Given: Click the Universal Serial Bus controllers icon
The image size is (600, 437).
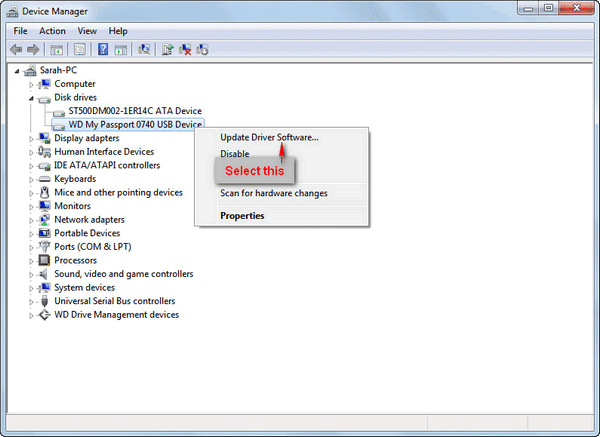Looking at the screenshot, I should (44, 301).
